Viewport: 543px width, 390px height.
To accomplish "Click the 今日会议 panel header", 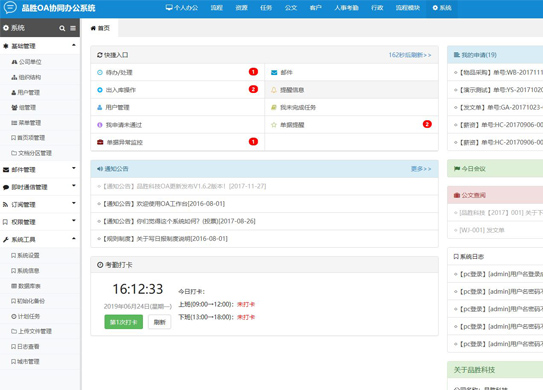I will (x=495, y=169).
